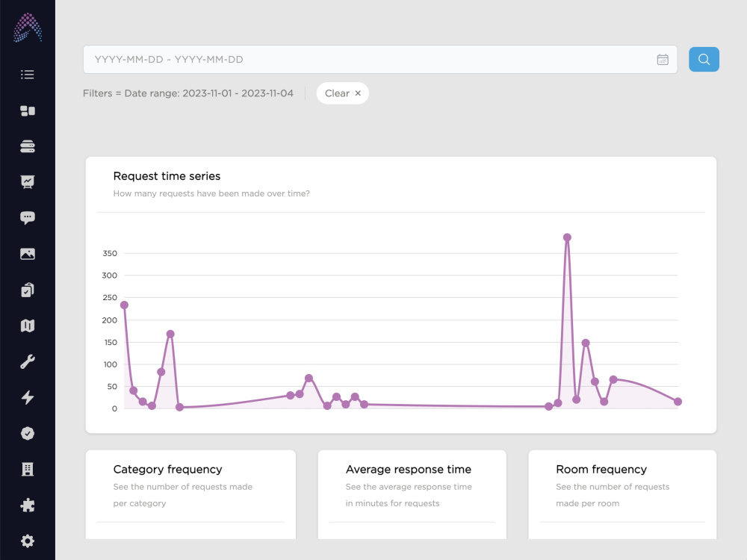
Task: Select the wrench maintenance icon
Action: (x=28, y=362)
